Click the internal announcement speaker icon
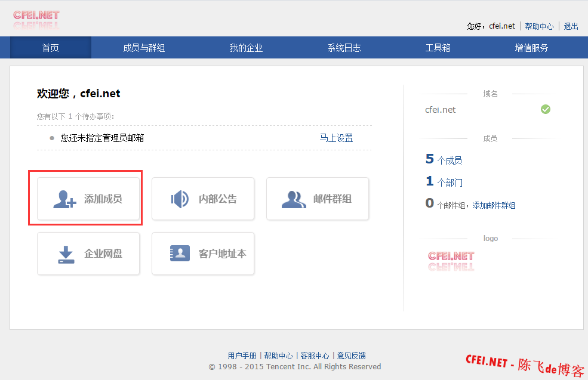The height and width of the screenshot is (380, 588). pos(180,199)
